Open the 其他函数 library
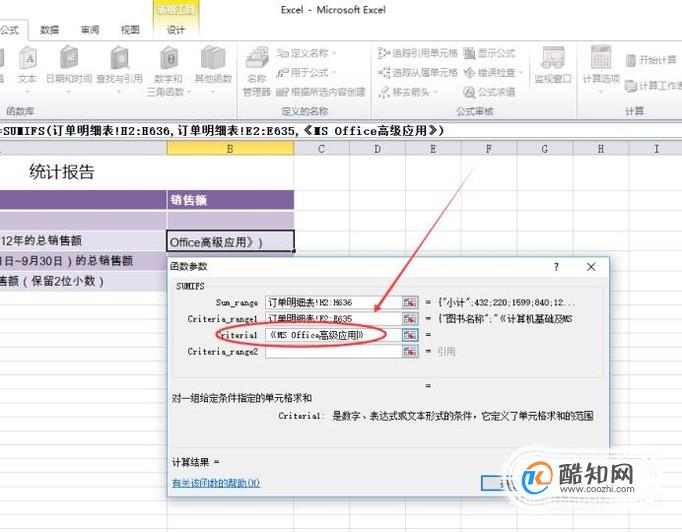Screen dimensions: 682x532 coord(213,70)
